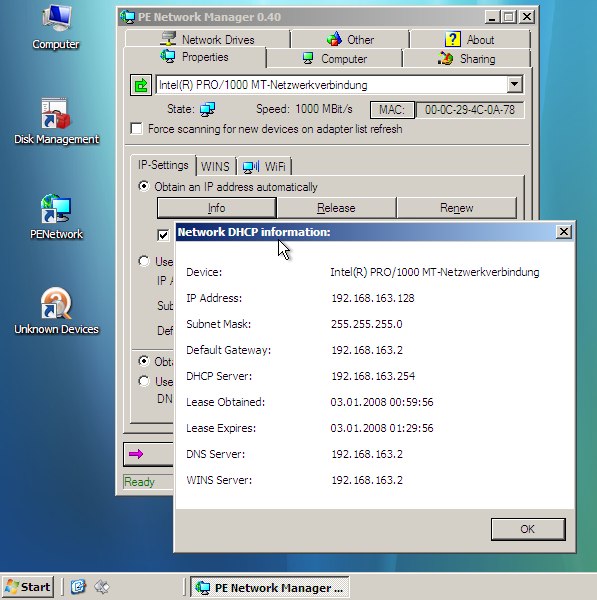Open the WiFi sub-tab
597x600 pixels.
[264, 167]
